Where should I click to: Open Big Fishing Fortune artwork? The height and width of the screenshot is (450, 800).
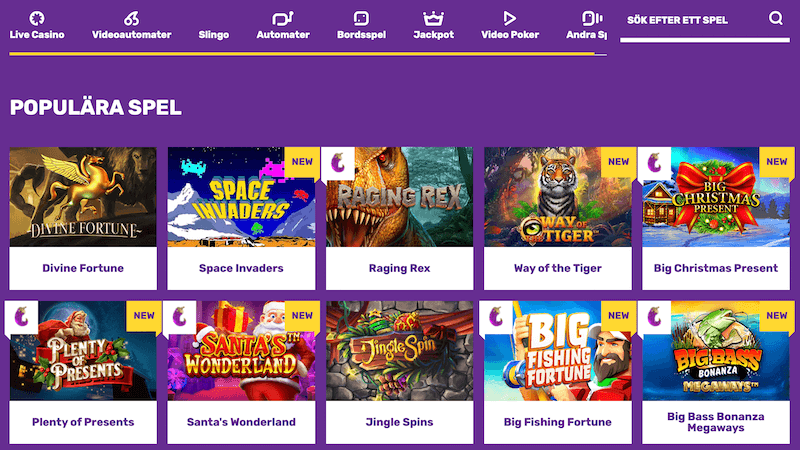pos(557,351)
